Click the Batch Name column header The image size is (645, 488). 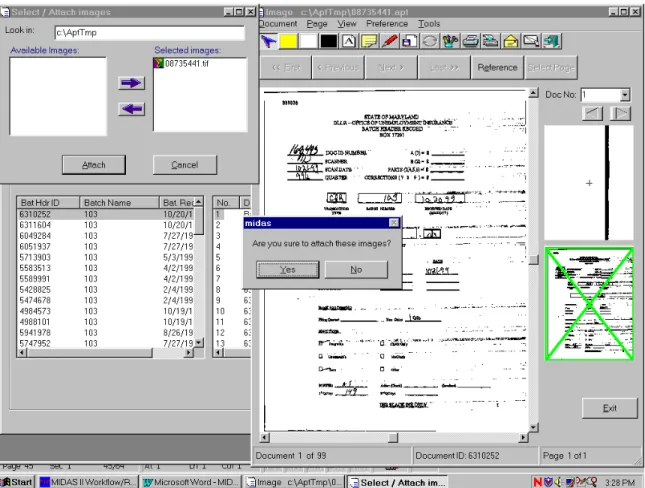(x=119, y=202)
